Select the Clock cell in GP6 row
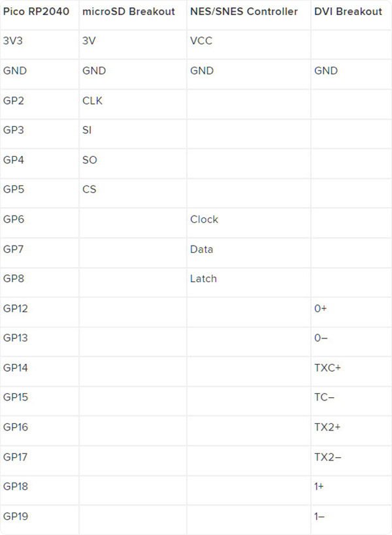The height and width of the screenshot is (535, 392). [204, 219]
